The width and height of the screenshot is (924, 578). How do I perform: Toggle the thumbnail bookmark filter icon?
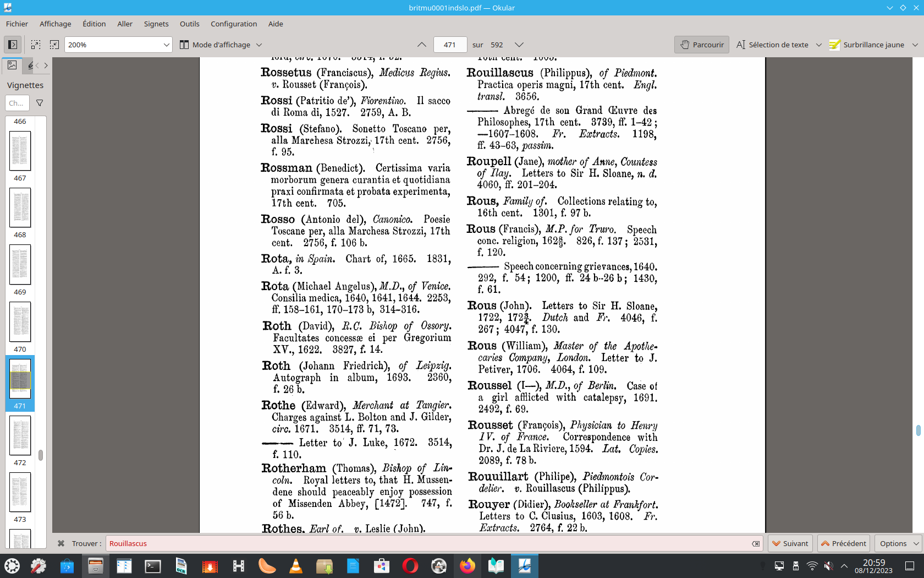click(40, 103)
